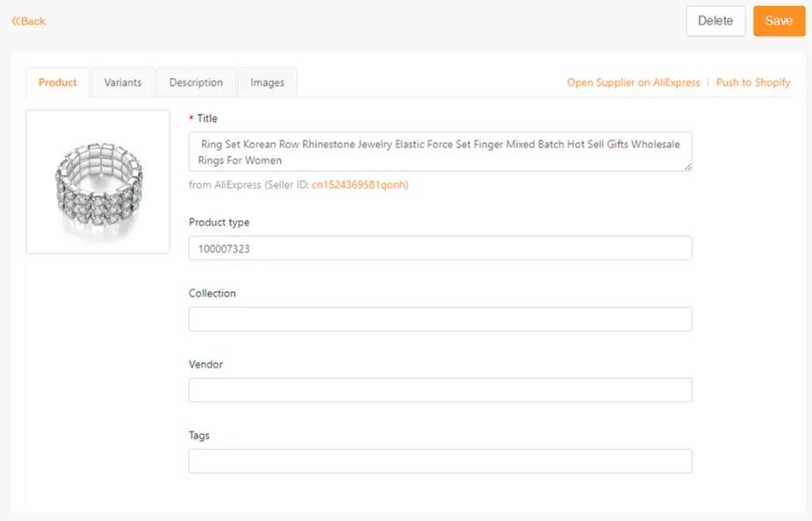This screenshot has width=812, height=521.
Task: Go back using the Back link
Action: point(28,21)
